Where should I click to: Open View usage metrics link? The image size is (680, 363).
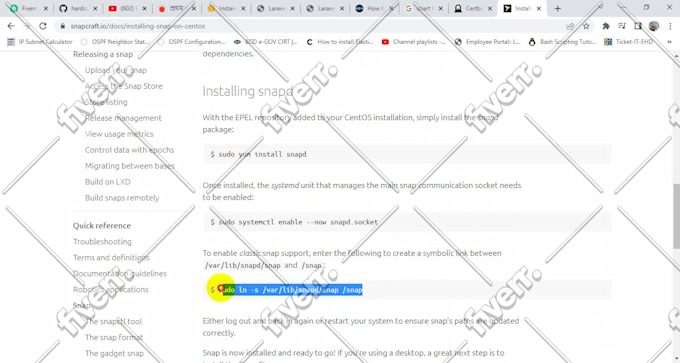pos(119,134)
